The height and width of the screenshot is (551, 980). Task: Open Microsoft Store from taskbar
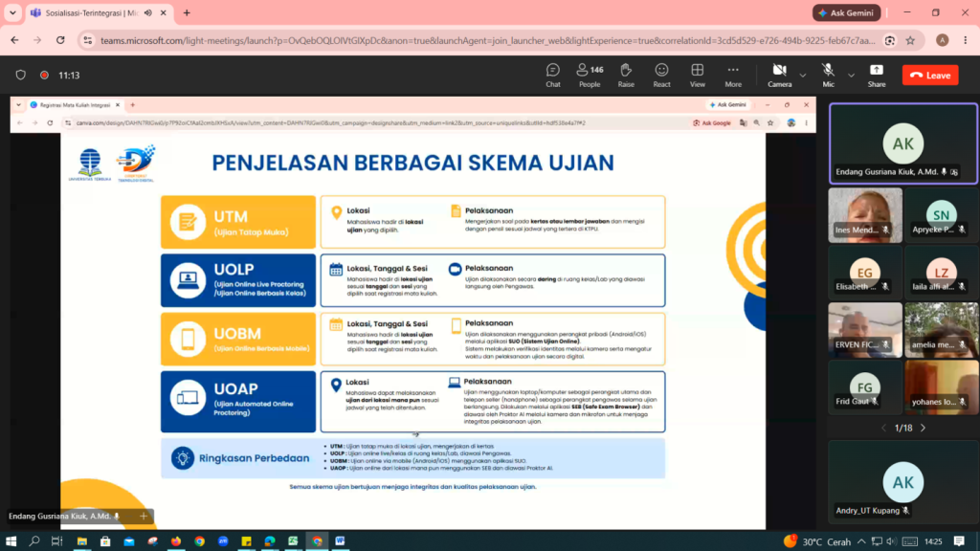pos(105,541)
